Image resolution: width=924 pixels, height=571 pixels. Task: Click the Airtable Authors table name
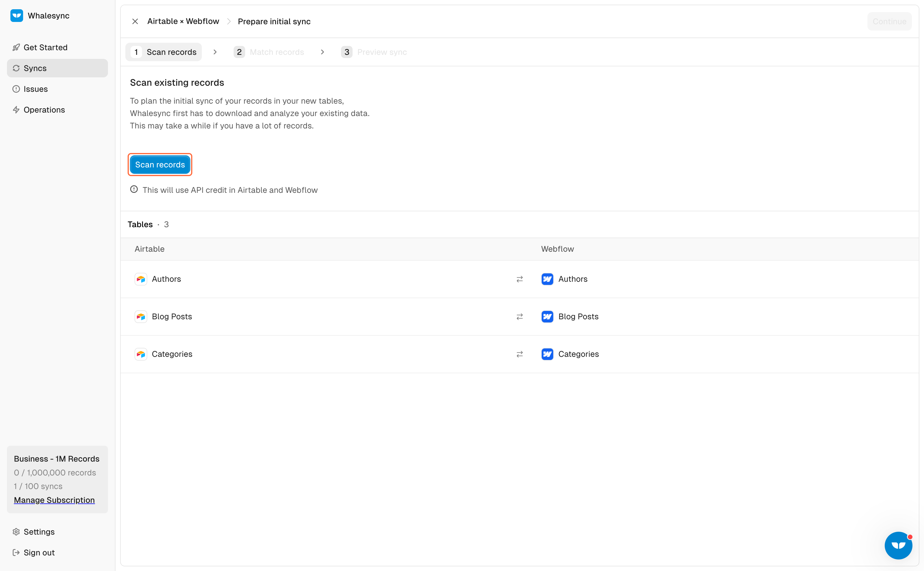[166, 279]
